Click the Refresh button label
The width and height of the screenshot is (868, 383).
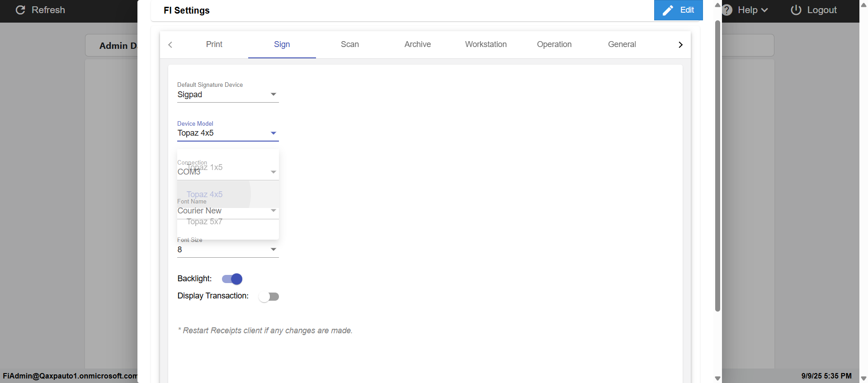[48, 10]
